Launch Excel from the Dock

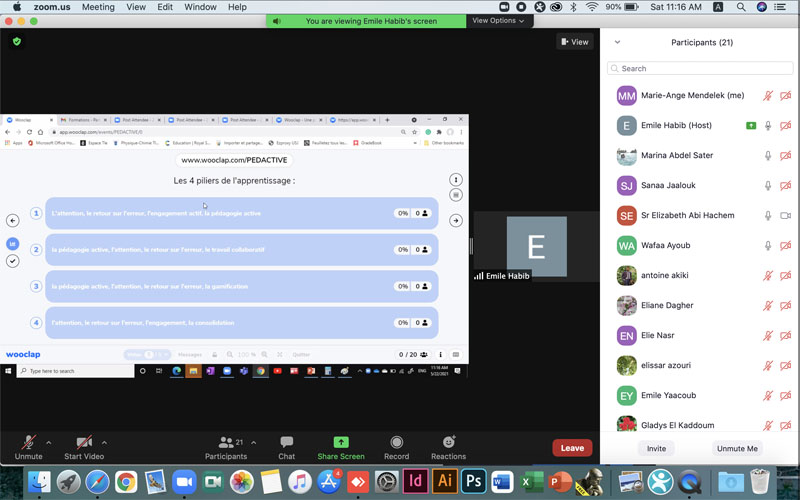click(532, 481)
